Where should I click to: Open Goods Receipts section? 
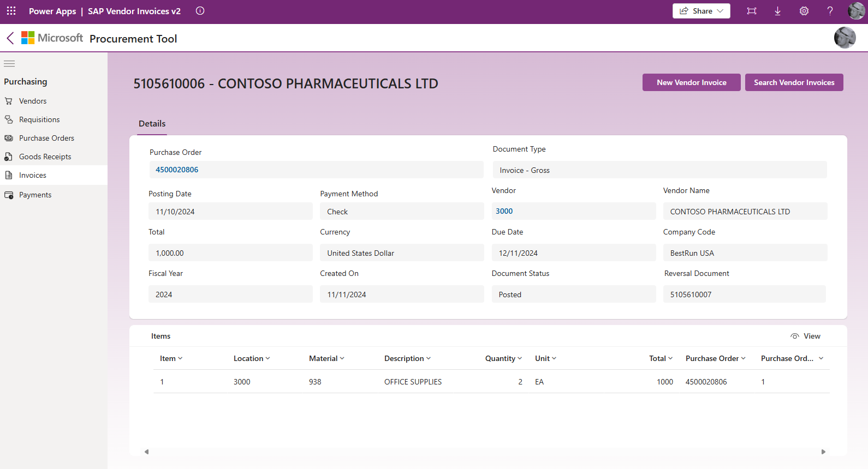pos(53,157)
